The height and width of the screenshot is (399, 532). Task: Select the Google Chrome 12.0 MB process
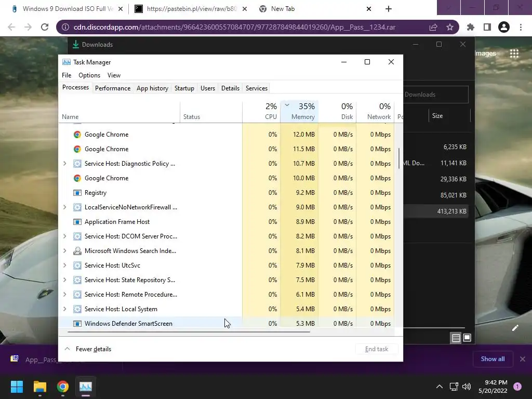227,135
